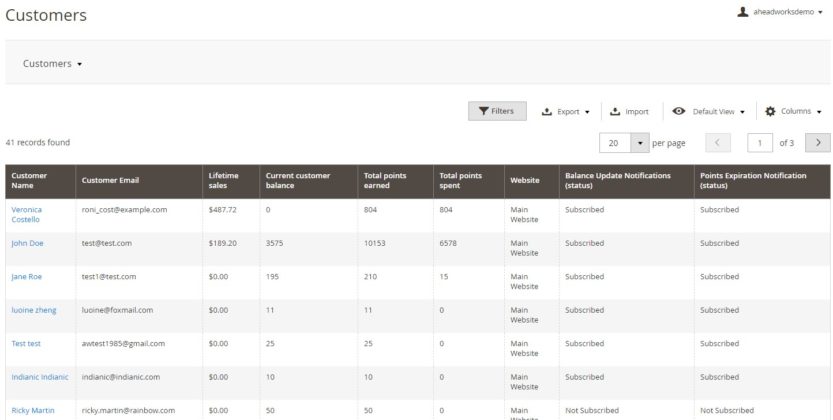
Task: Open John Doe customer link
Action: [27, 243]
